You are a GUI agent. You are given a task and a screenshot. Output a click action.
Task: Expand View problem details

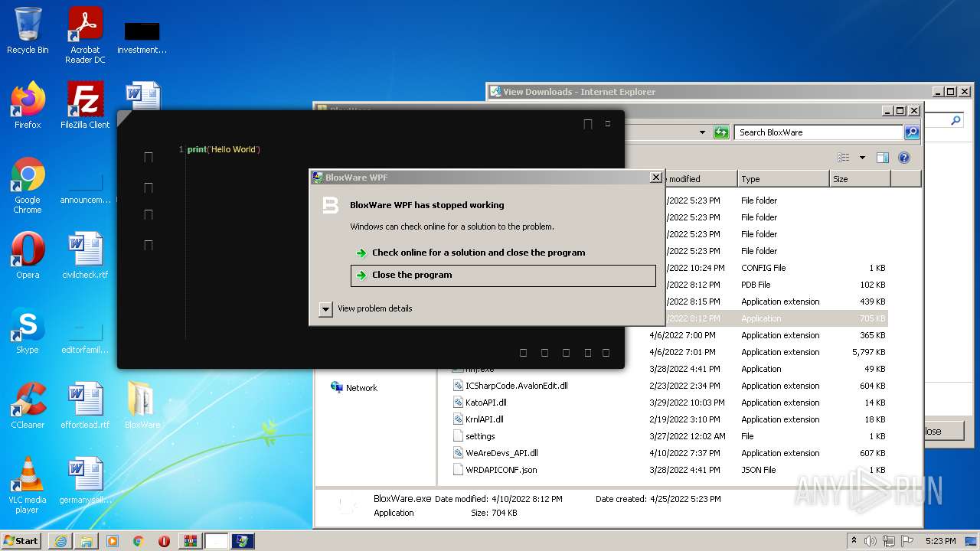pyautogui.click(x=325, y=308)
